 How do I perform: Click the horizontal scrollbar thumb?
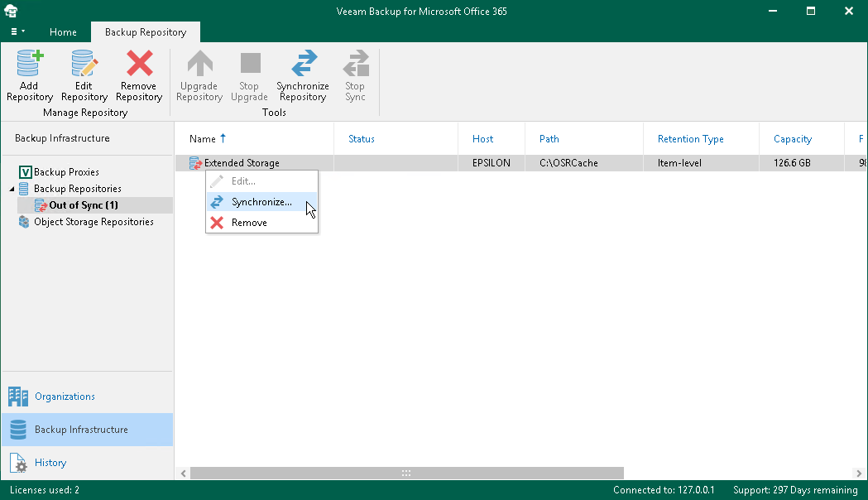click(x=407, y=474)
